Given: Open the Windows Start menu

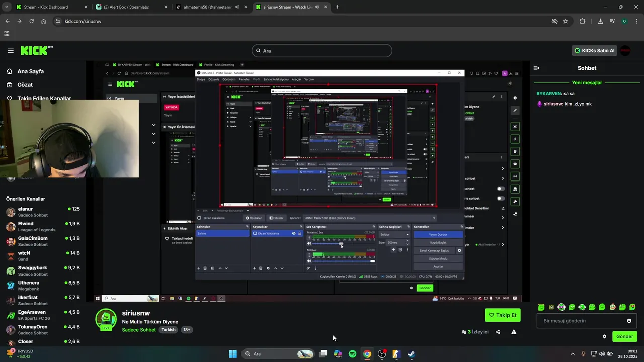Looking at the screenshot, I should (233, 354).
